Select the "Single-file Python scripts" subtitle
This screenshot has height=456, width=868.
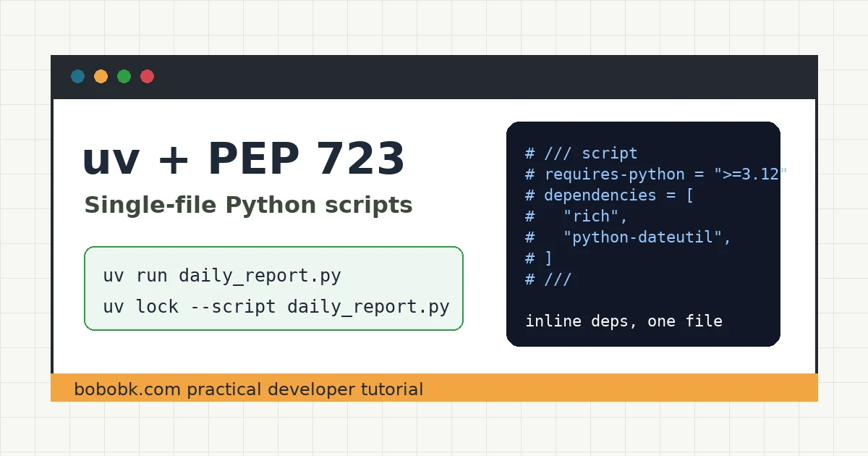(248, 206)
